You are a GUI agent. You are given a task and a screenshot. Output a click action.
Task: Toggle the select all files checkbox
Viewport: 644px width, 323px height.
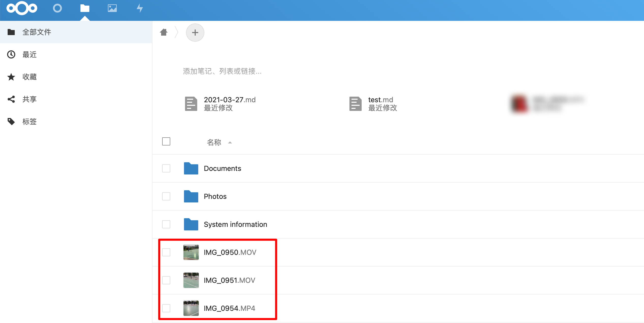(166, 141)
